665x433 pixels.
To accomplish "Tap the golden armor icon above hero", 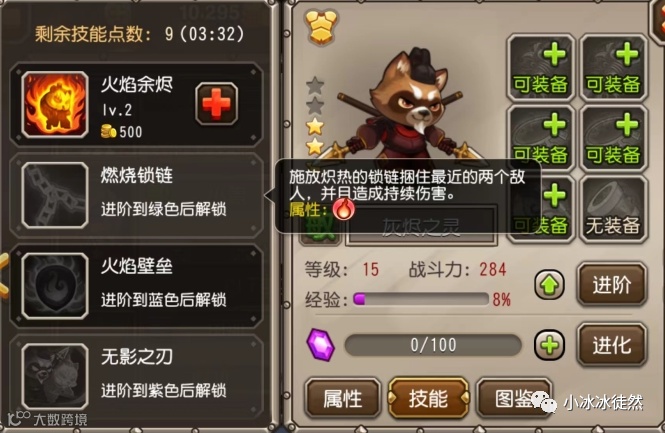I will tap(322, 27).
